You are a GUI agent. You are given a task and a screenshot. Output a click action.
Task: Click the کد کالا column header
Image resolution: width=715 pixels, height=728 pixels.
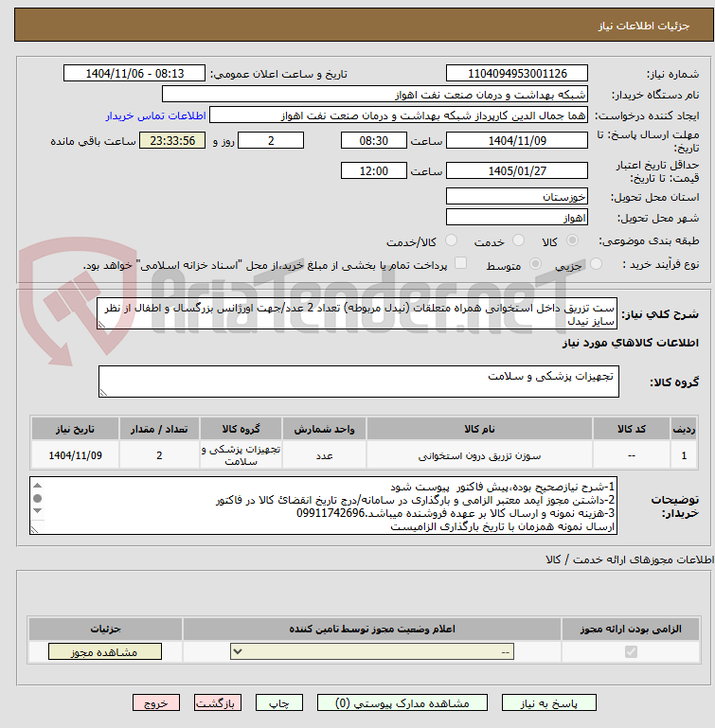632,429
